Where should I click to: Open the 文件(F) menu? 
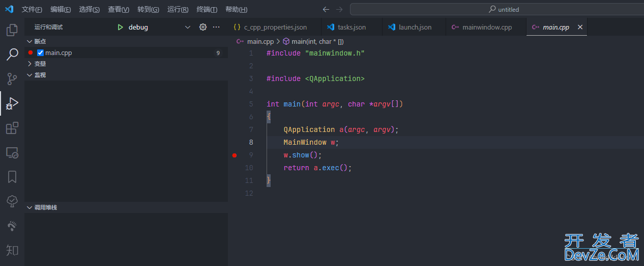pos(32,9)
